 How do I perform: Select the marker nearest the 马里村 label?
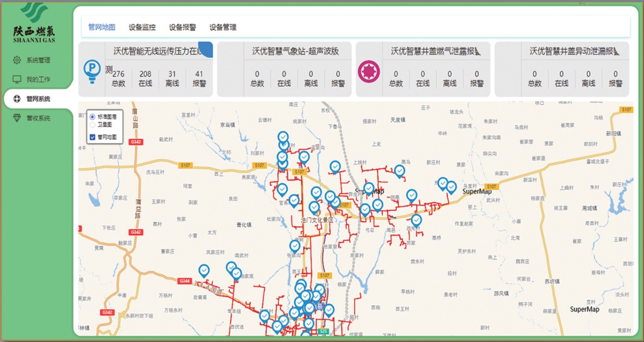click(451, 187)
